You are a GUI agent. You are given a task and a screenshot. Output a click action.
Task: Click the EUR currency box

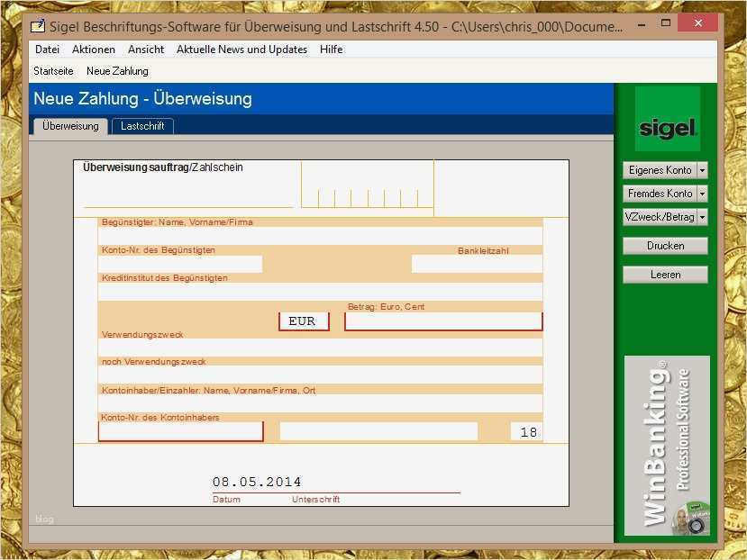pos(304,321)
